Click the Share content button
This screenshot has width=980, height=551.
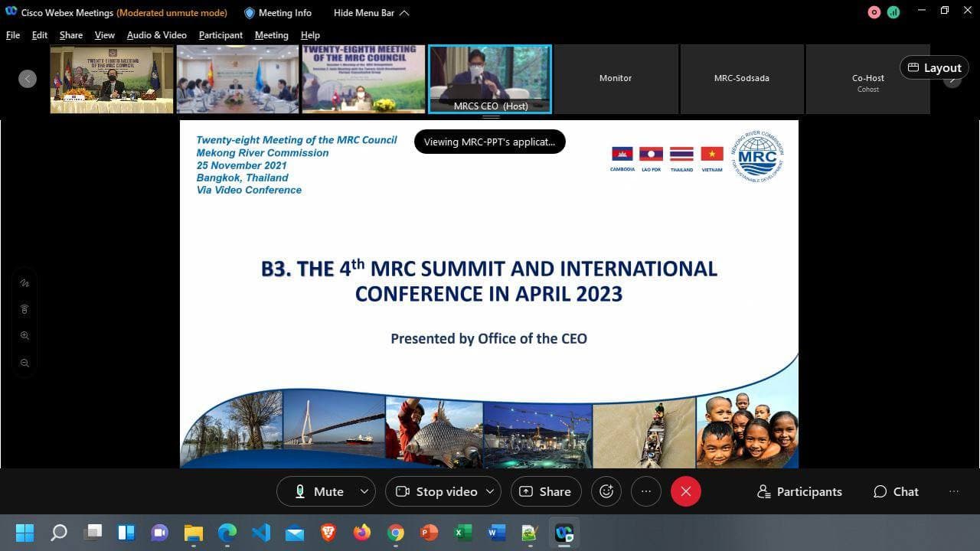(x=546, y=491)
